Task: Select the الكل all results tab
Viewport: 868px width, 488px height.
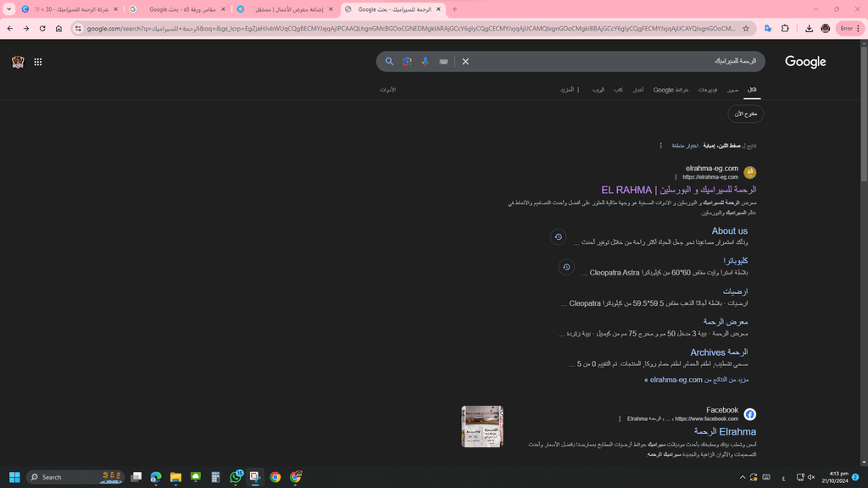Action: point(752,90)
